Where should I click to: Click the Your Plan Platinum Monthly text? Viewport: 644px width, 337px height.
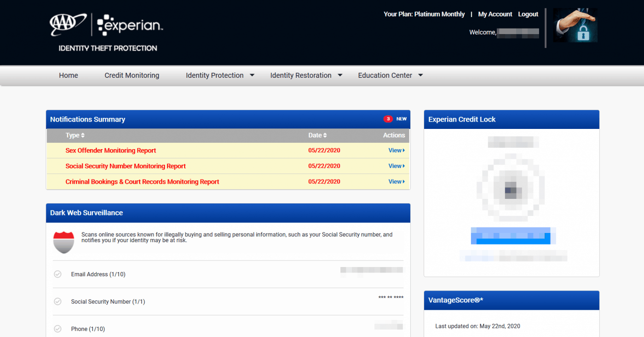tap(424, 14)
